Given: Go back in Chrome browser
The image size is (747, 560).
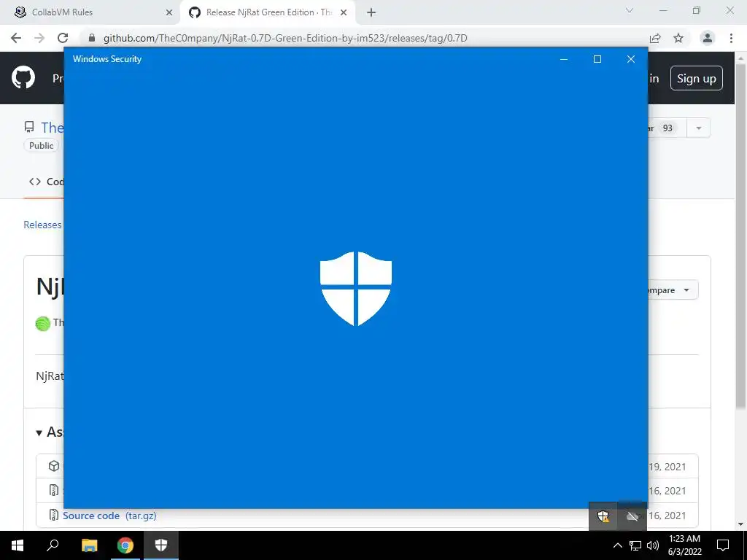Looking at the screenshot, I should (x=16, y=38).
